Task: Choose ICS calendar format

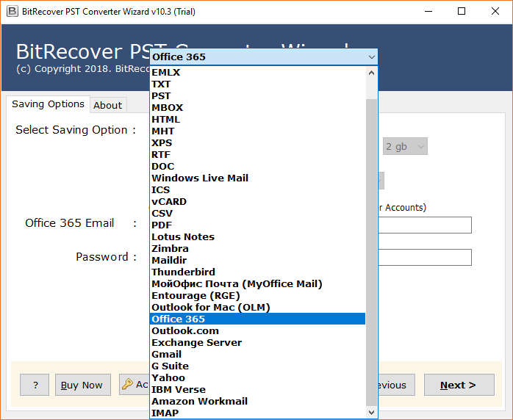Action: [257, 190]
